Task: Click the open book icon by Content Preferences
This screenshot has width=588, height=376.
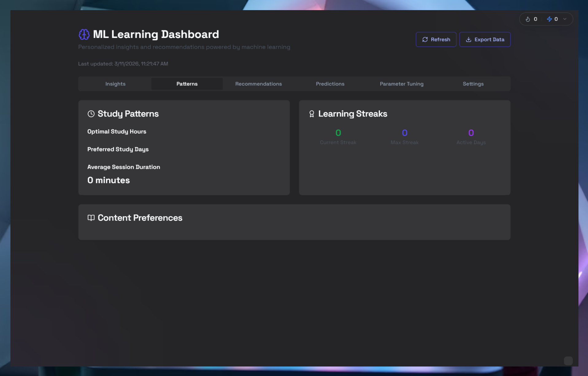Action: [91, 218]
